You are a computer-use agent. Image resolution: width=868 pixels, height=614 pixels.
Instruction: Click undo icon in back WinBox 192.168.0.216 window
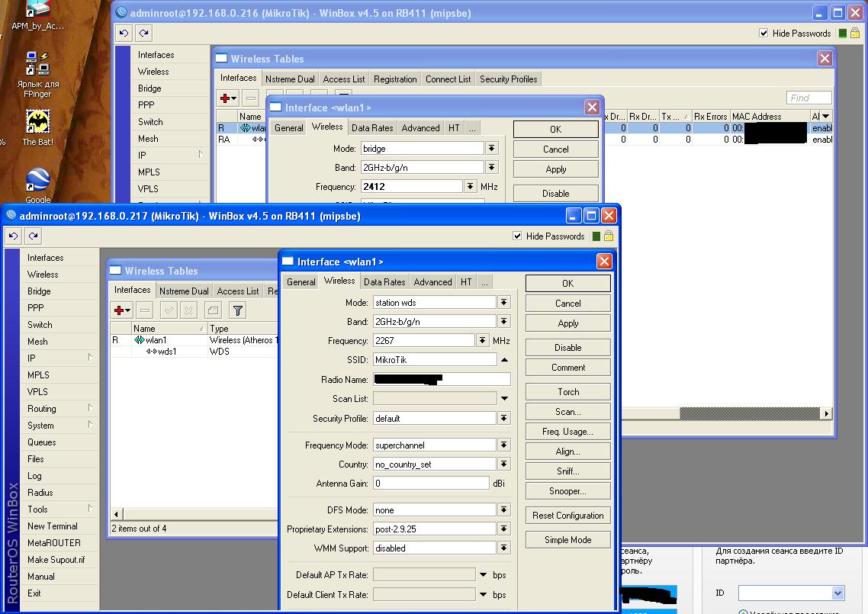[124, 34]
